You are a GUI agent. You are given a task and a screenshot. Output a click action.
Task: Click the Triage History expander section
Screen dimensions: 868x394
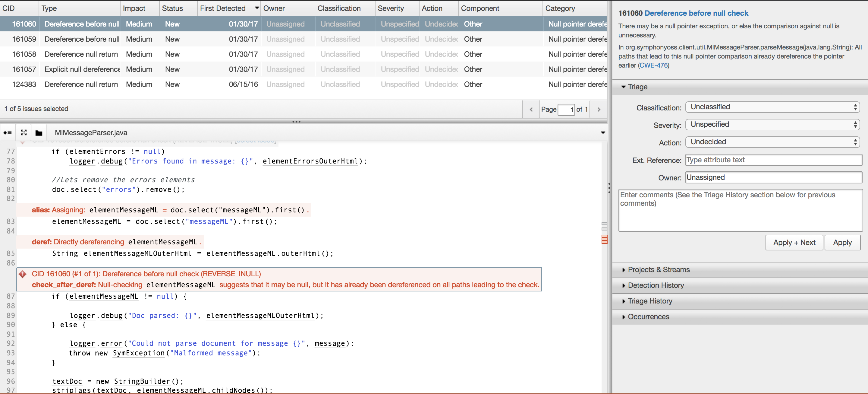(x=650, y=301)
